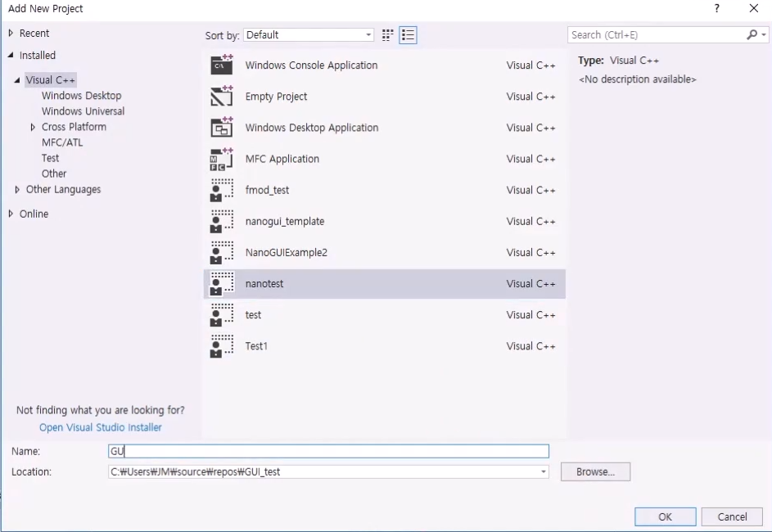Expand the Cross Platform node
This screenshot has height=532, width=772.
tap(33, 127)
